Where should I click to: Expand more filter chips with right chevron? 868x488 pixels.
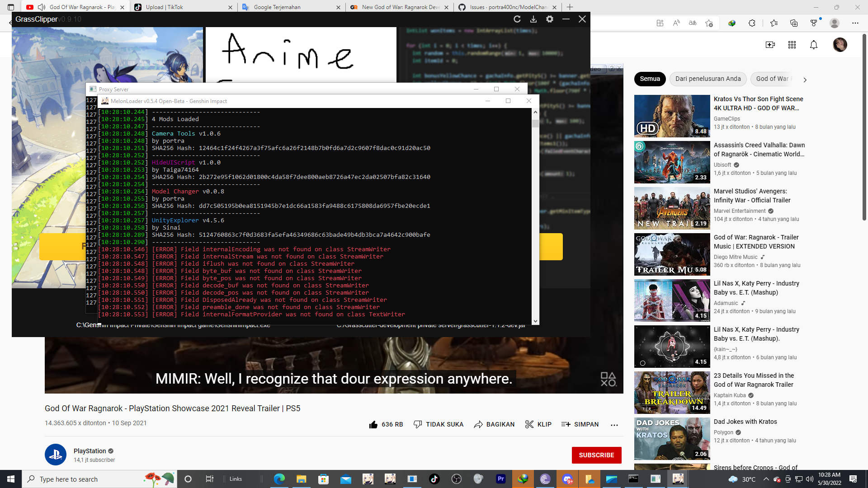coord(805,80)
